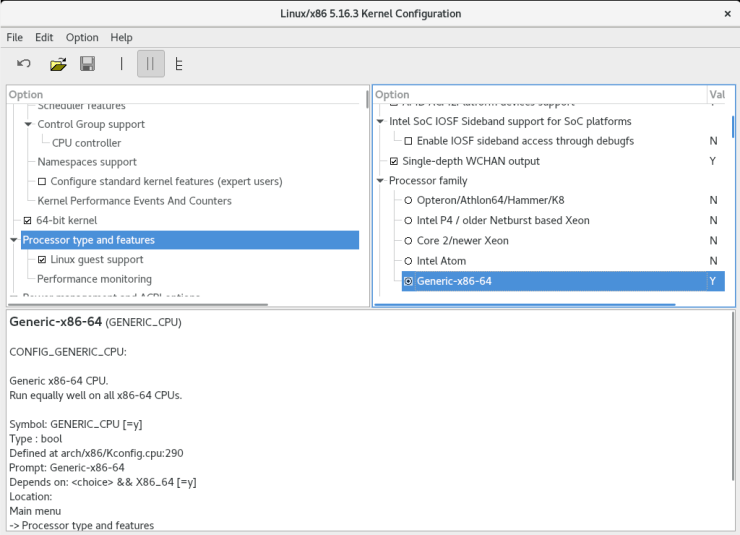
Task: Click 'Depends on: <choice> && X86_64' line
Action: point(103,482)
